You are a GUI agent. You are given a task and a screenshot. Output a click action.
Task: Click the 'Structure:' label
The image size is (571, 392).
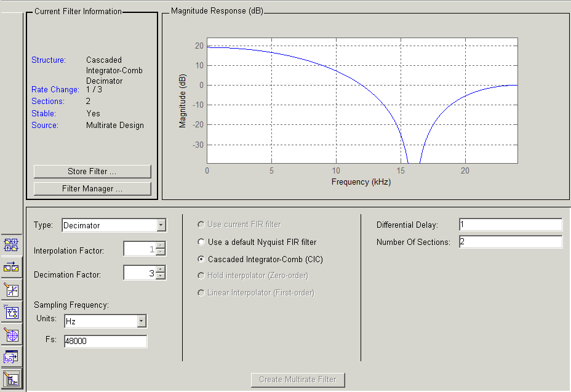coord(49,60)
